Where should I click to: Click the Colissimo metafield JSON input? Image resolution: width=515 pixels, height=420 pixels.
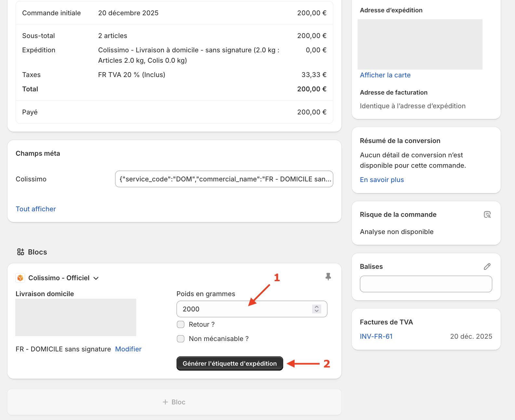[224, 179]
